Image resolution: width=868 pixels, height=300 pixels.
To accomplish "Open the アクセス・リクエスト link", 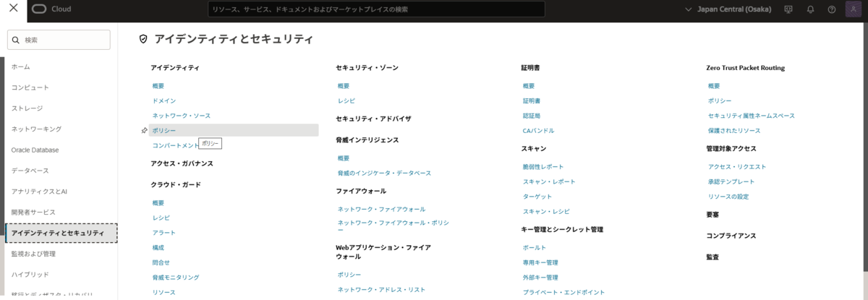I will 737,167.
